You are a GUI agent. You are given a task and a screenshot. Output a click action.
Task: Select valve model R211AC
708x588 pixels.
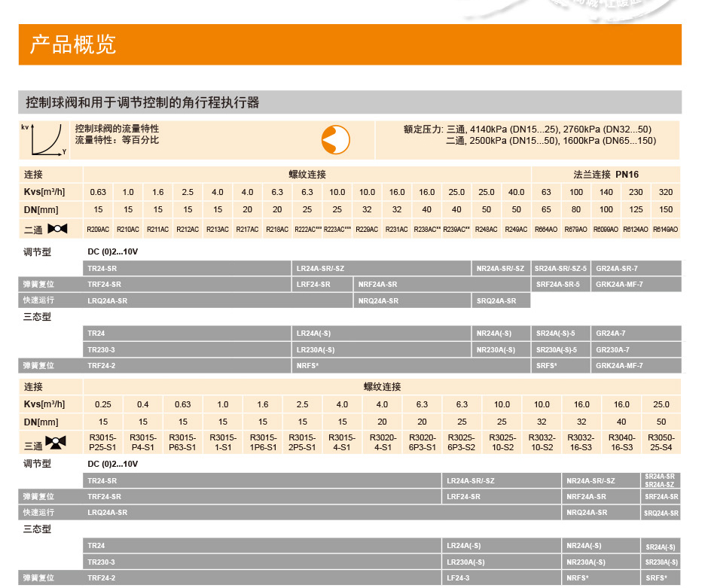(x=157, y=229)
